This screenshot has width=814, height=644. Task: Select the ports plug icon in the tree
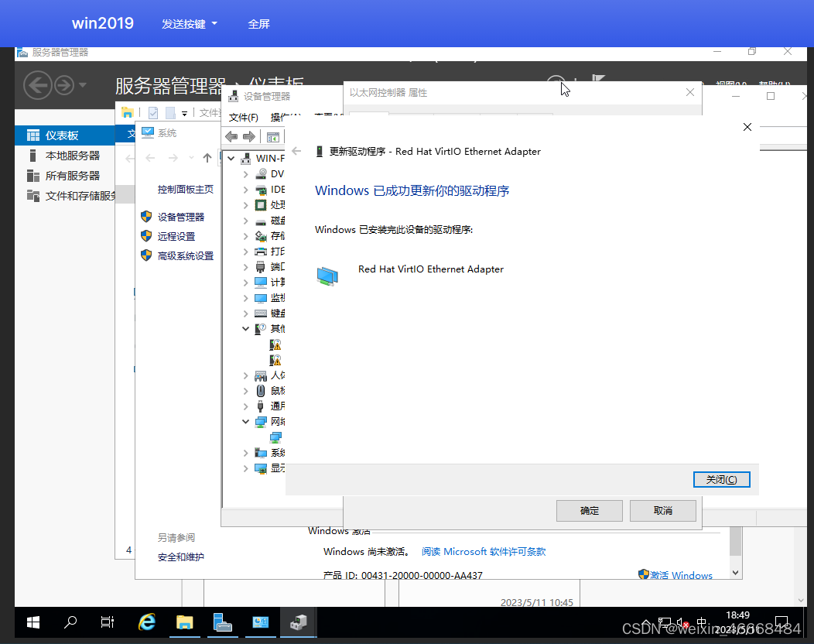pos(261,267)
